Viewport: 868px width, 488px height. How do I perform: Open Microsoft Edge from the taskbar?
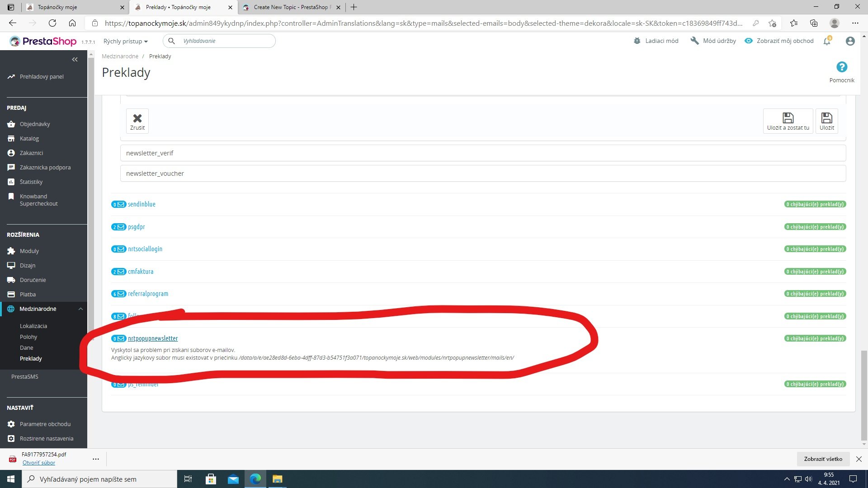[255, 479]
